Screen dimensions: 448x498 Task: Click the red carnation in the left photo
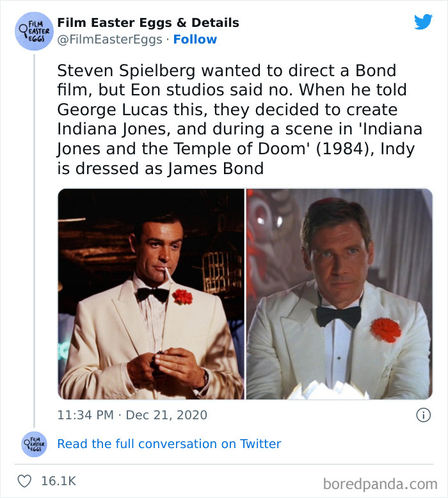[x=182, y=296]
